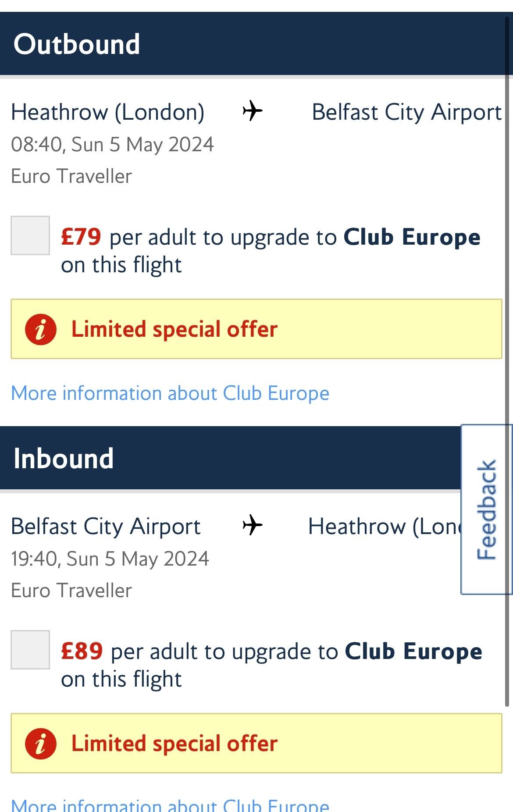Click the £79 upgrade price text

[81, 237]
